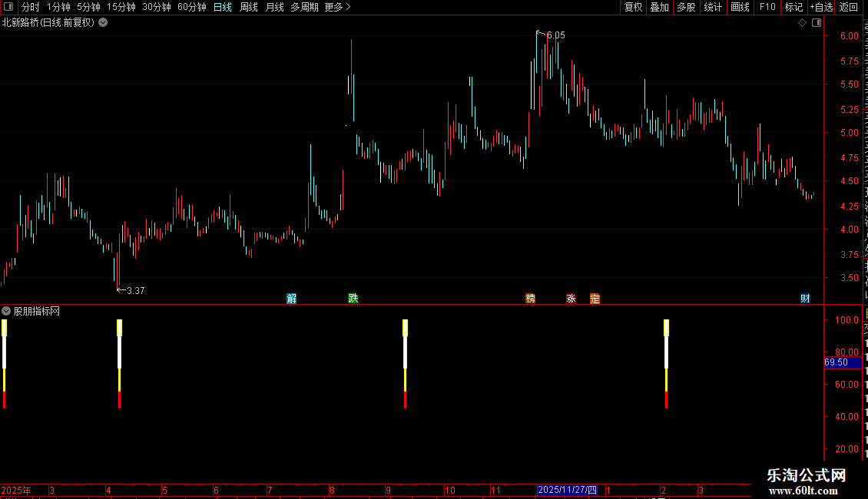Toggle the right side panel icon
Screen dimensions: 868x499
(817, 23)
